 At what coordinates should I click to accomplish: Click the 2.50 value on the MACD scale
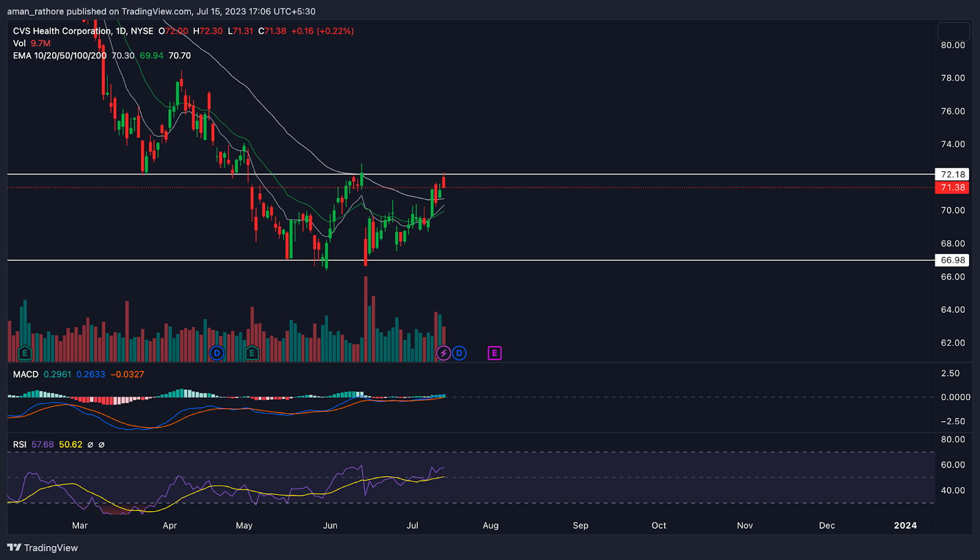pyautogui.click(x=950, y=373)
